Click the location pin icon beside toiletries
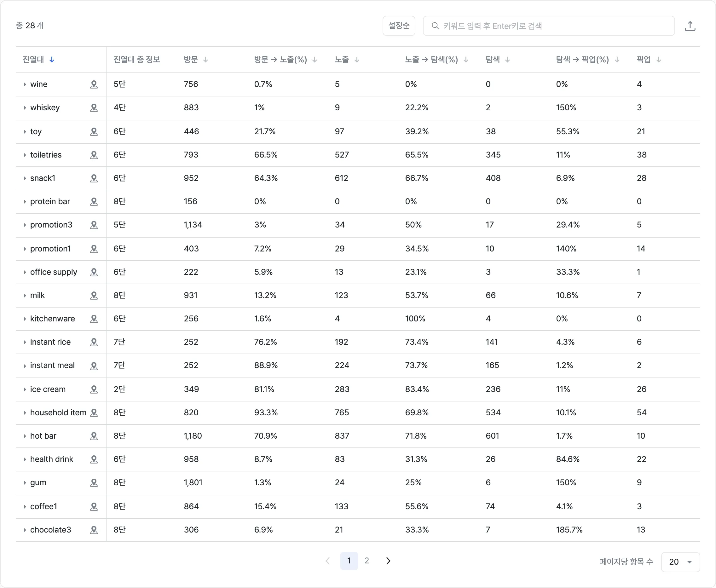 coord(94,155)
